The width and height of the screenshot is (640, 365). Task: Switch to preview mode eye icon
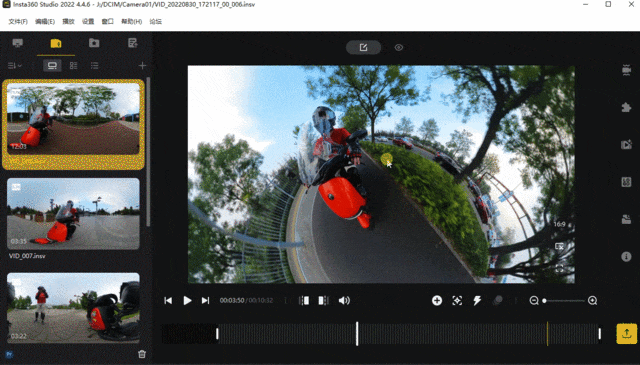(399, 47)
